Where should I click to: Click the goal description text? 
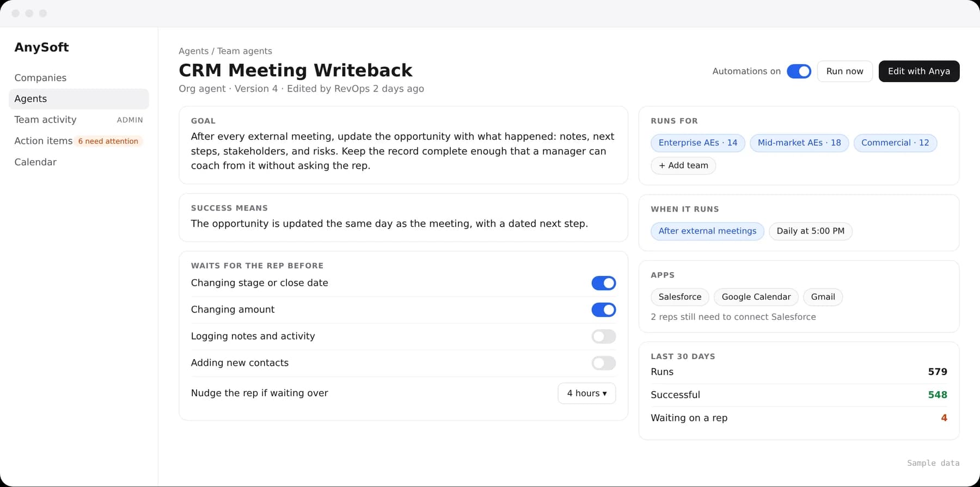point(402,151)
